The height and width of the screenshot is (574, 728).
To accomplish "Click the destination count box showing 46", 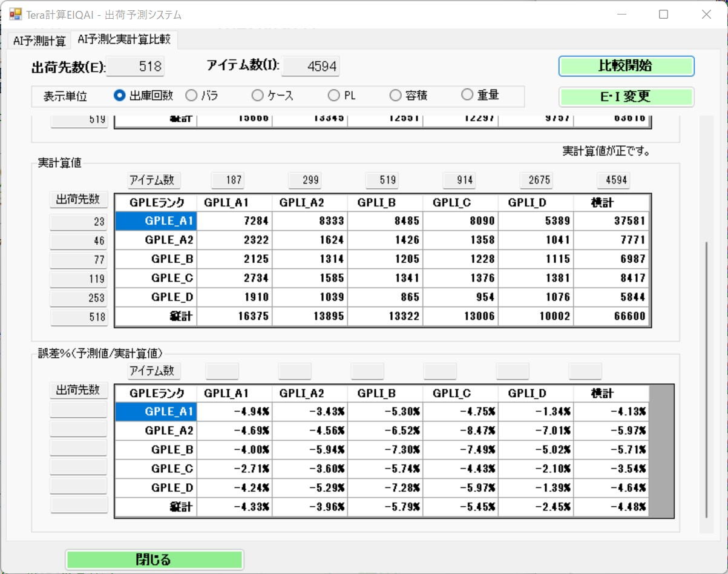I will [x=78, y=241].
